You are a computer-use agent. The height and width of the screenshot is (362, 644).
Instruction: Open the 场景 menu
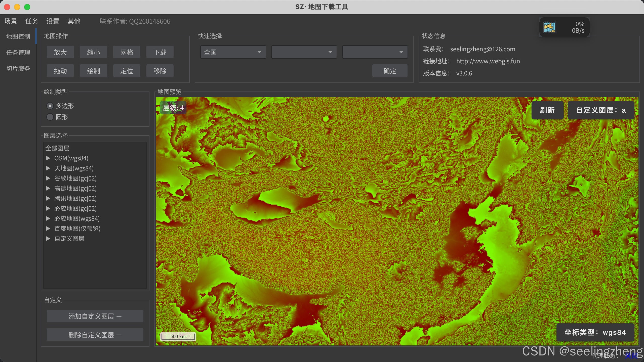tap(11, 21)
